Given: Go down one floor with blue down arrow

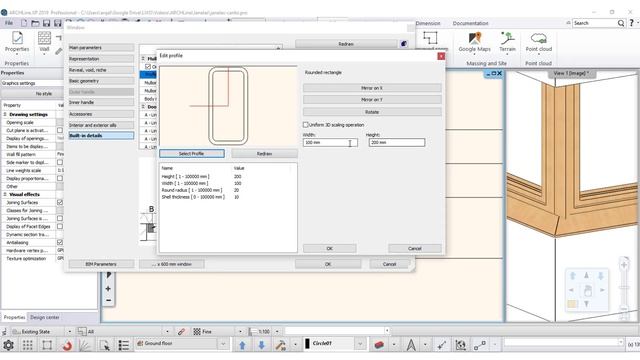Looking at the screenshot, I should tap(261, 345).
